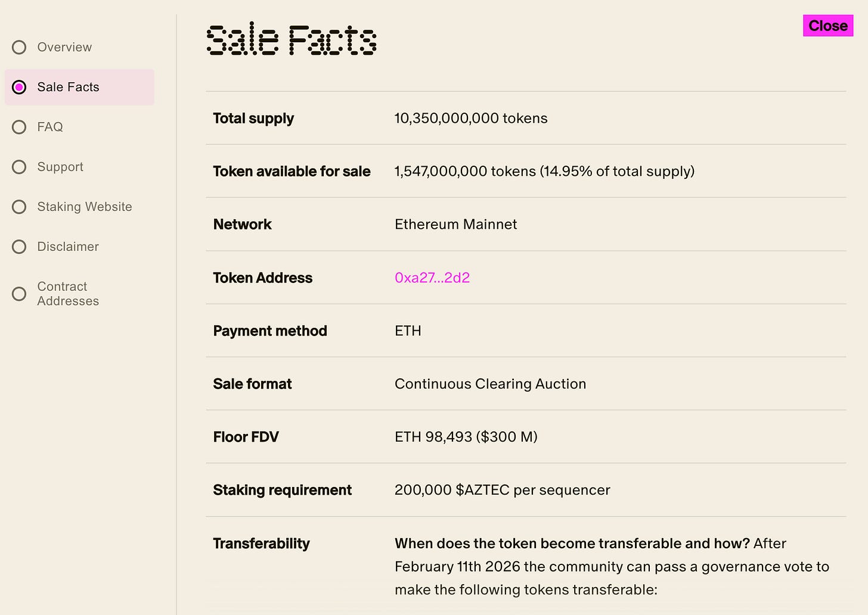Open the Disclaimer section label
This screenshot has width=868, height=615.
(68, 247)
